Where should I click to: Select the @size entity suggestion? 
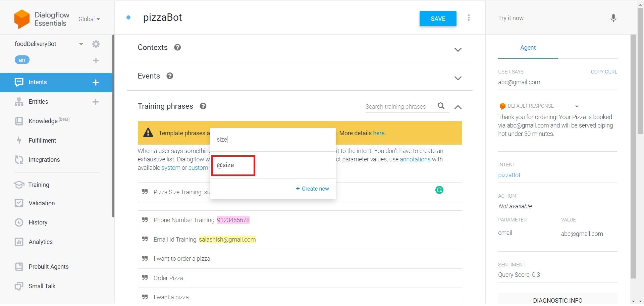[226, 165]
